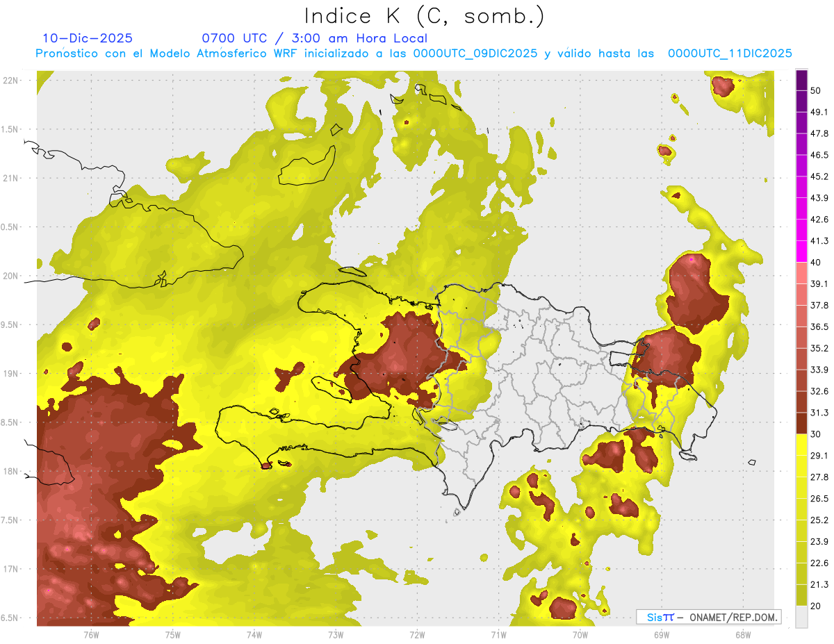Click the legend value "43.9"

[x=819, y=198]
